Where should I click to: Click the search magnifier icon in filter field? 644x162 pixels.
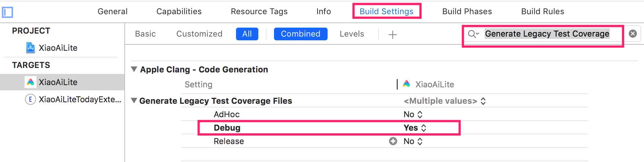(x=473, y=34)
